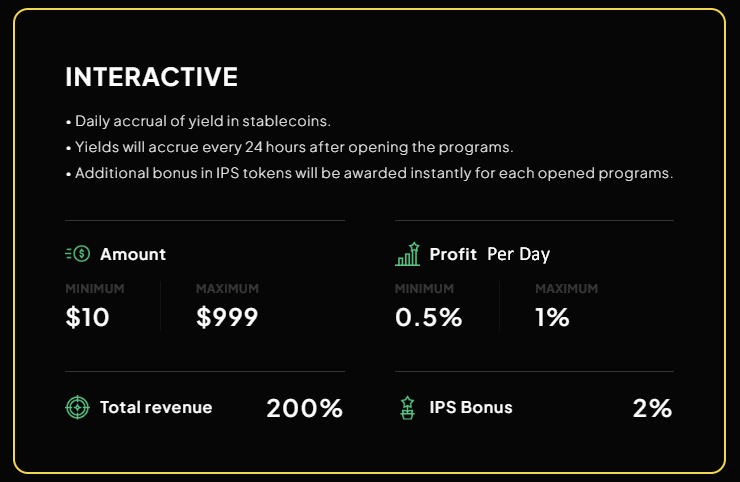Select the 0.5% minimum profit value
This screenshot has width=740, height=482.
(429, 318)
